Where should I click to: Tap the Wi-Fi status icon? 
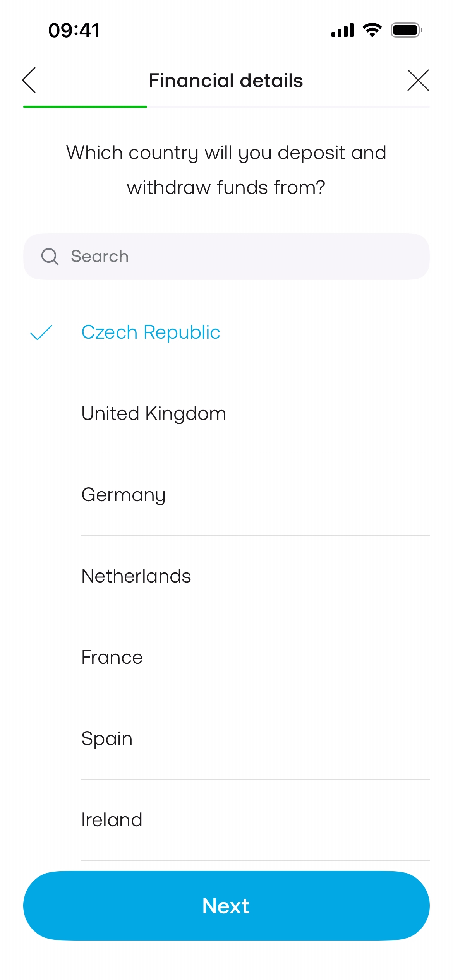tap(372, 30)
